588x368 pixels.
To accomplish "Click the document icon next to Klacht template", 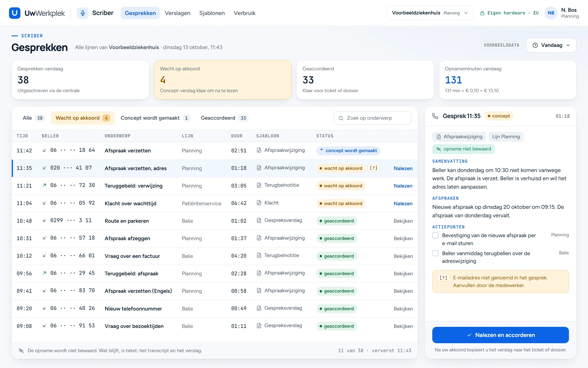I will [259, 203].
